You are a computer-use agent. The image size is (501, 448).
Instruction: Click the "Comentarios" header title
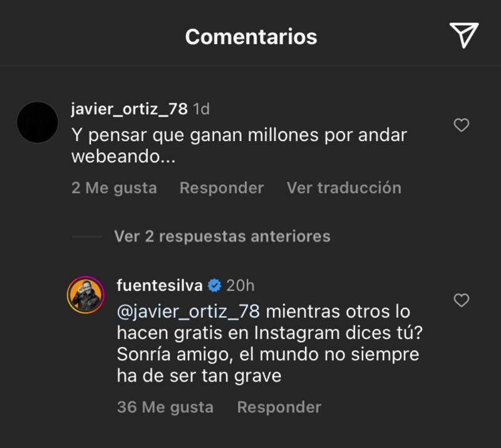251,36
